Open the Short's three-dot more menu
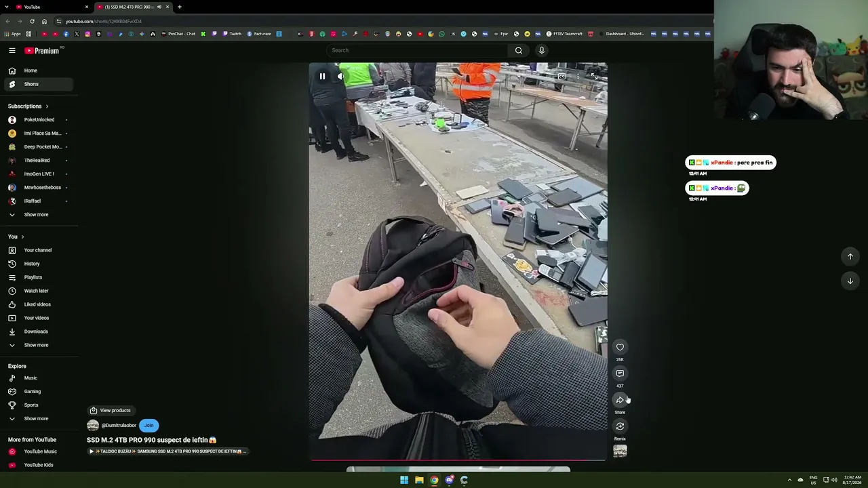This screenshot has height=488, width=868. pos(578,76)
